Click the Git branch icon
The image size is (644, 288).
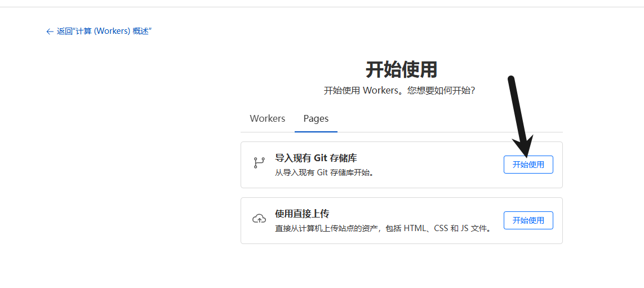[259, 163]
